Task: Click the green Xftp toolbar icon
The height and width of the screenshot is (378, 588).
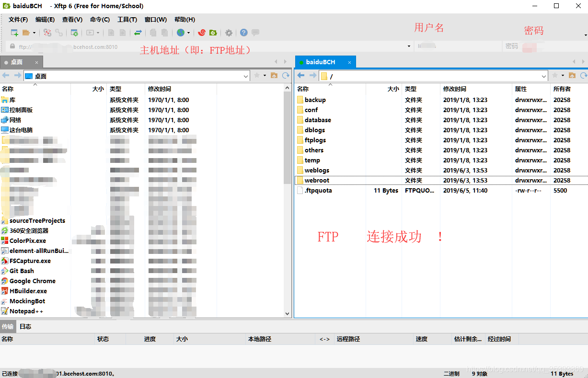Action: click(213, 33)
